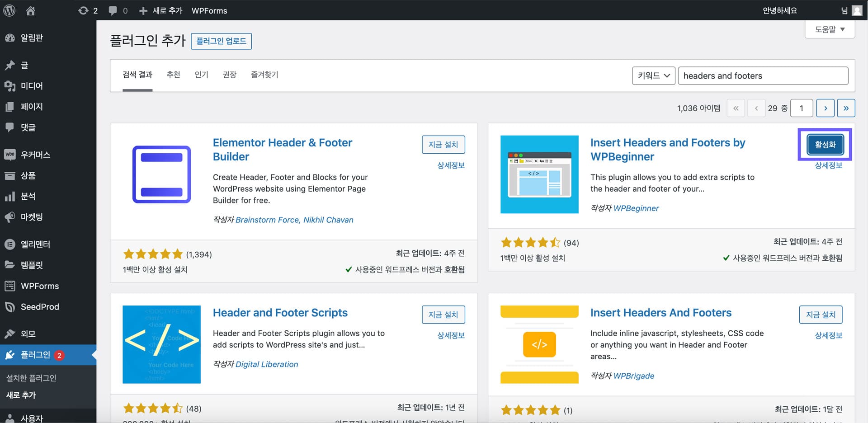The width and height of the screenshot is (868, 423).
Task: Install Header and Footer Scripts plugin
Action: click(443, 315)
